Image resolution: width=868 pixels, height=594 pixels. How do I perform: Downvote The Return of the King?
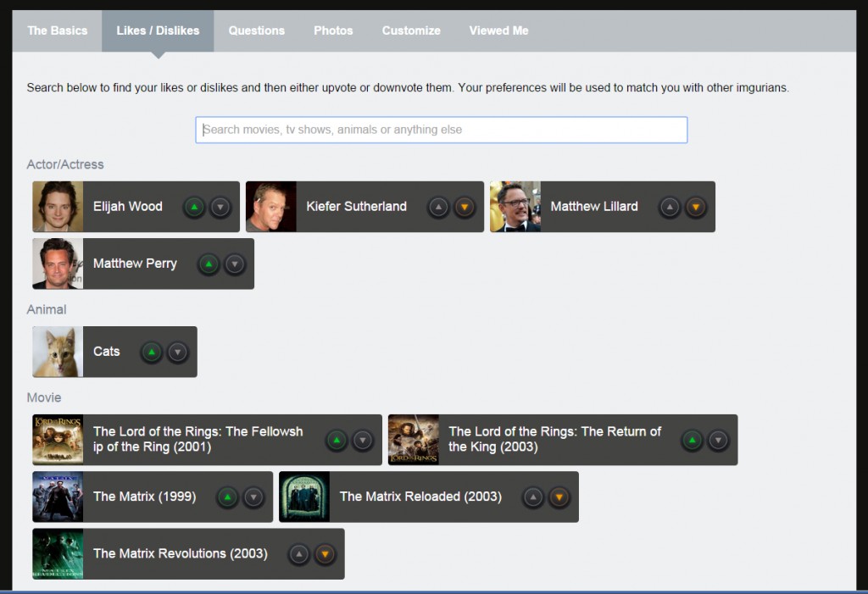coord(718,440)
